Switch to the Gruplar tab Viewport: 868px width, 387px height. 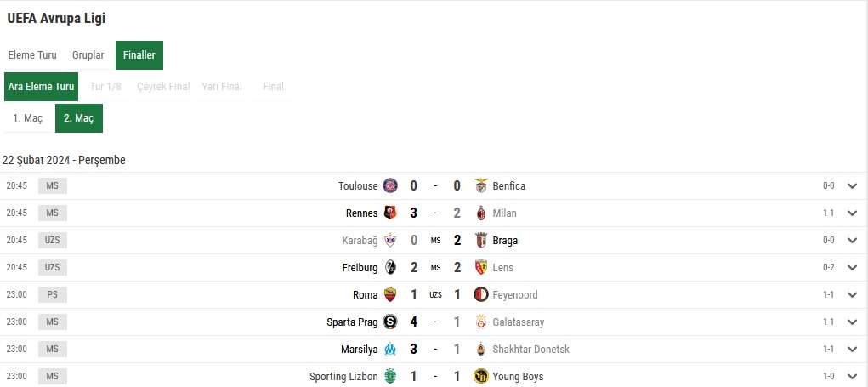point(88,55)
